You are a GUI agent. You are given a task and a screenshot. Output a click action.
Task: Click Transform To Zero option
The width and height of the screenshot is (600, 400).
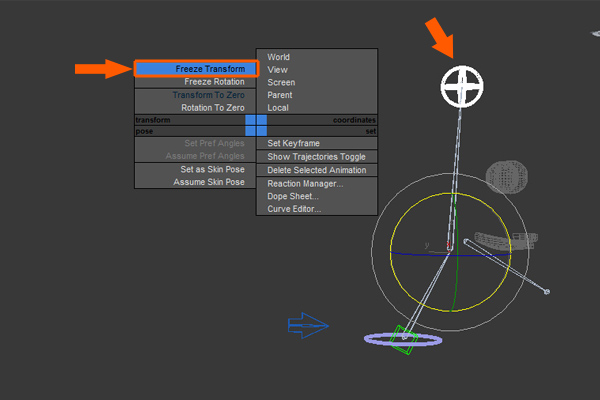point(195,95)
